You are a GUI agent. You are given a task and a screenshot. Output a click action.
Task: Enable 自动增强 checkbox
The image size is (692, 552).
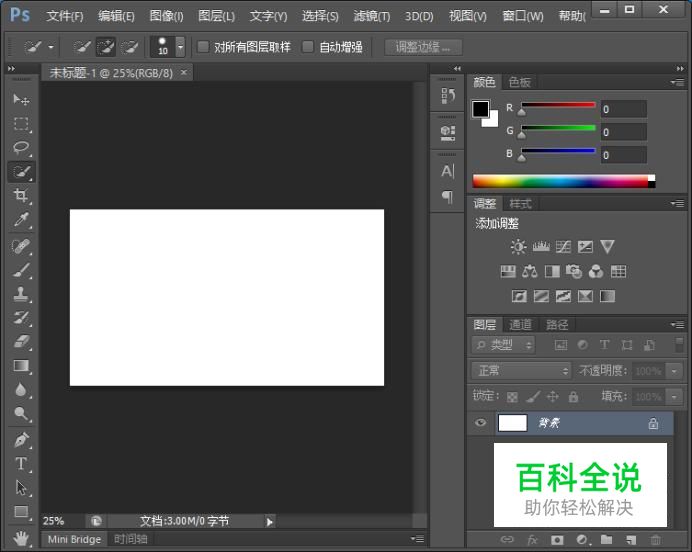[x=308, y=47]
